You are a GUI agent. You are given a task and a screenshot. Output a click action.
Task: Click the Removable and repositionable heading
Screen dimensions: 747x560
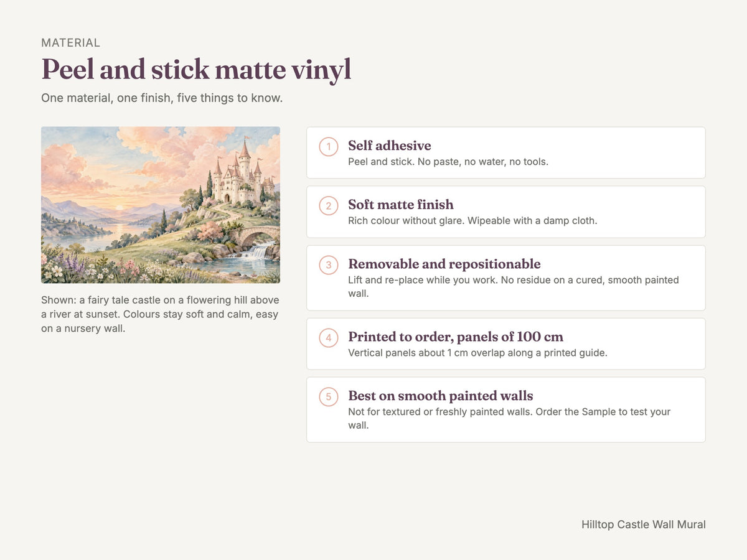tap(444, 264)
